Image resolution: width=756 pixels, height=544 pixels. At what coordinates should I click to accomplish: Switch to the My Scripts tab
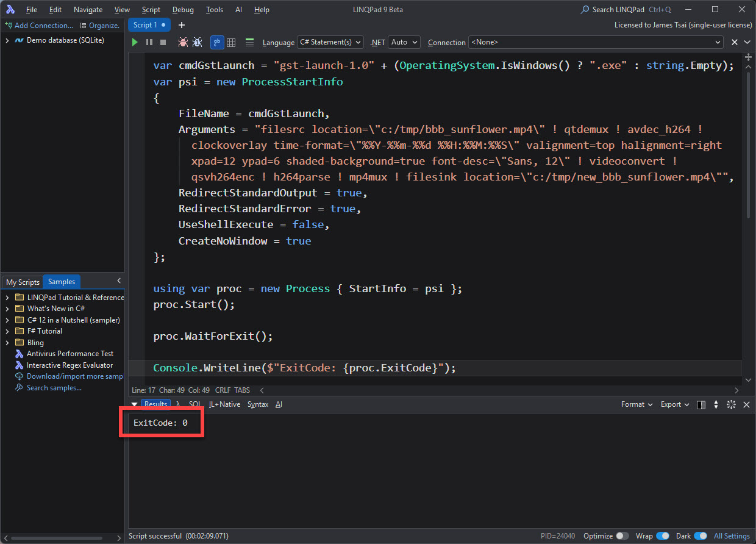[x=23, y=282]
